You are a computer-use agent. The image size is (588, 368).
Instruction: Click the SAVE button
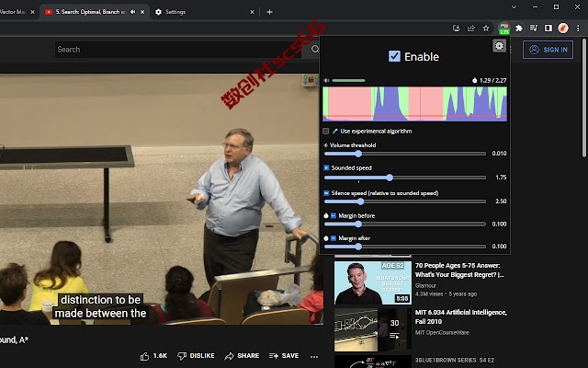(284, 356)
